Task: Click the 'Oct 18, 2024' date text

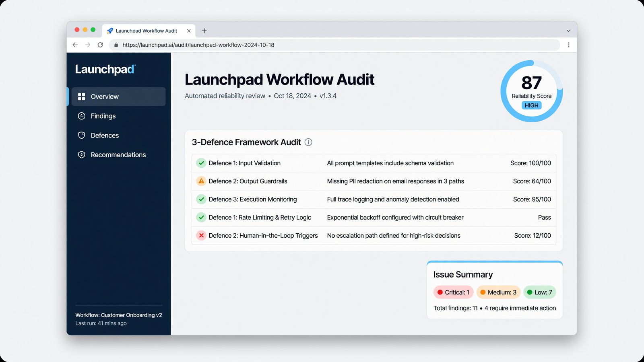Action: [x=293, y=96]
